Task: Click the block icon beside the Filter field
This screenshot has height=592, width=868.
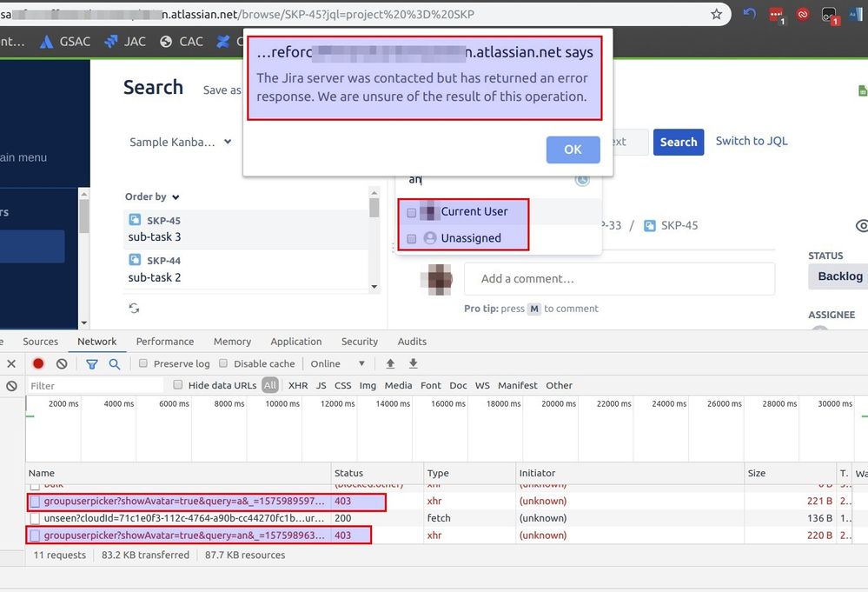Action: [x=11, y=386]
